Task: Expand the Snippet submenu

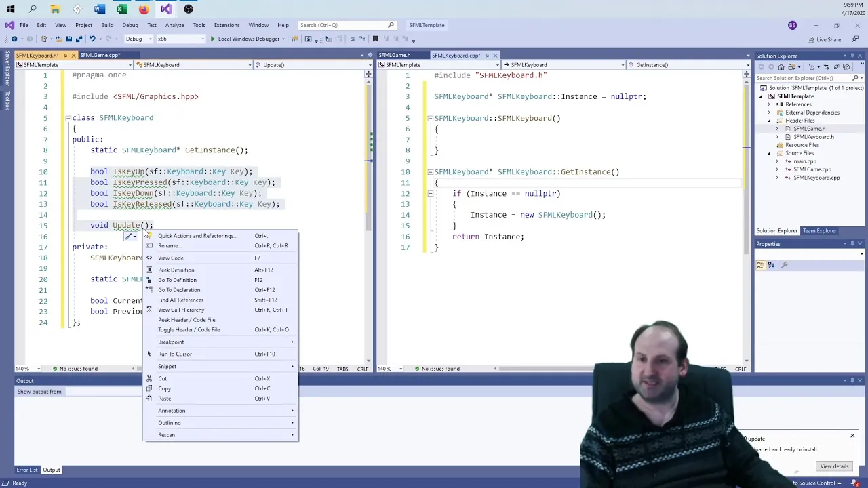Action: [220, 367]
